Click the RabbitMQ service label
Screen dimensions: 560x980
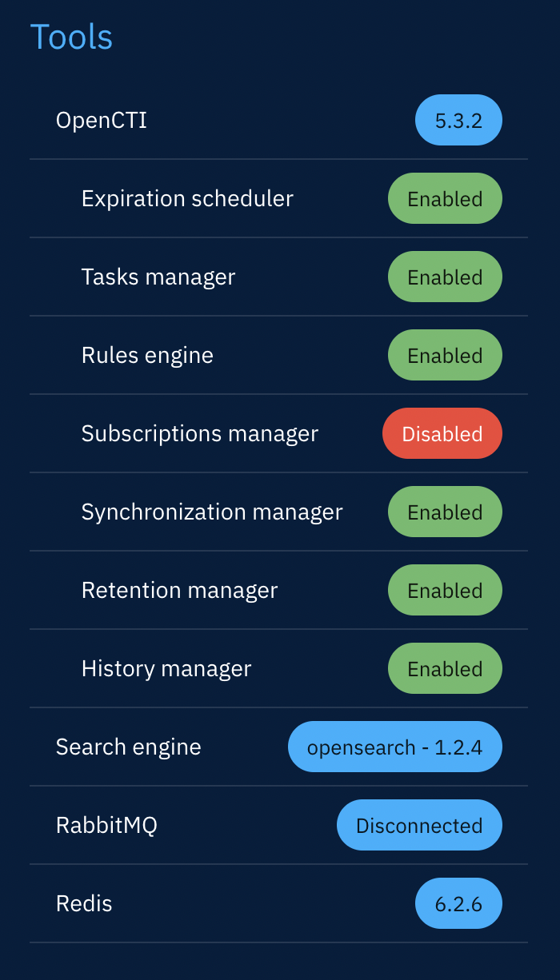(x=106, y=824)
